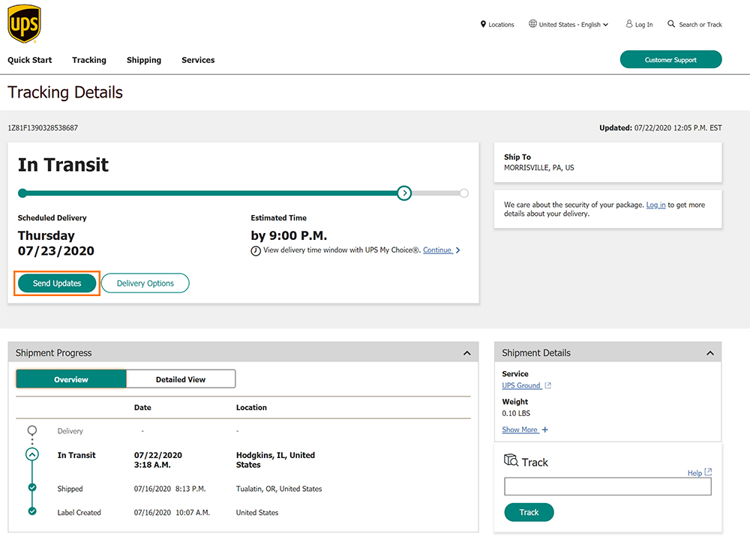This screenshot has height=560, width=750.
Task: Switch to the Overview tab
Action: point(71,379)
